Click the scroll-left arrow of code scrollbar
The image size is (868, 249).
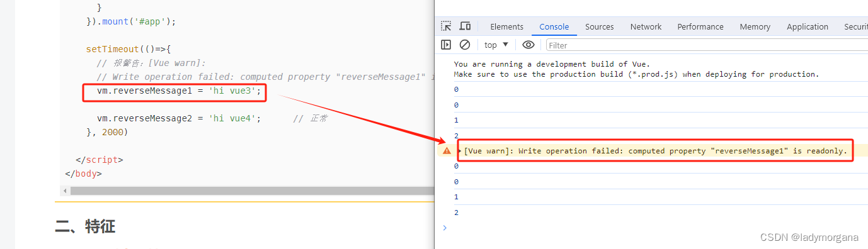(x=65, y=191)
